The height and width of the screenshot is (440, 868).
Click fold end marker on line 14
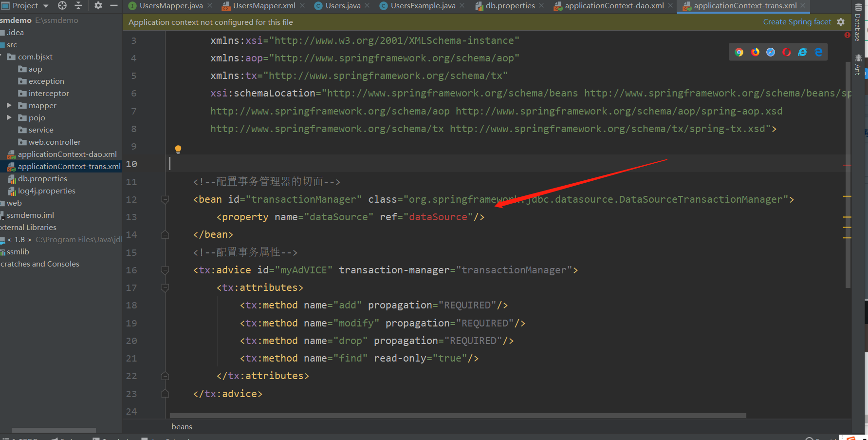(x=165, y=234)
